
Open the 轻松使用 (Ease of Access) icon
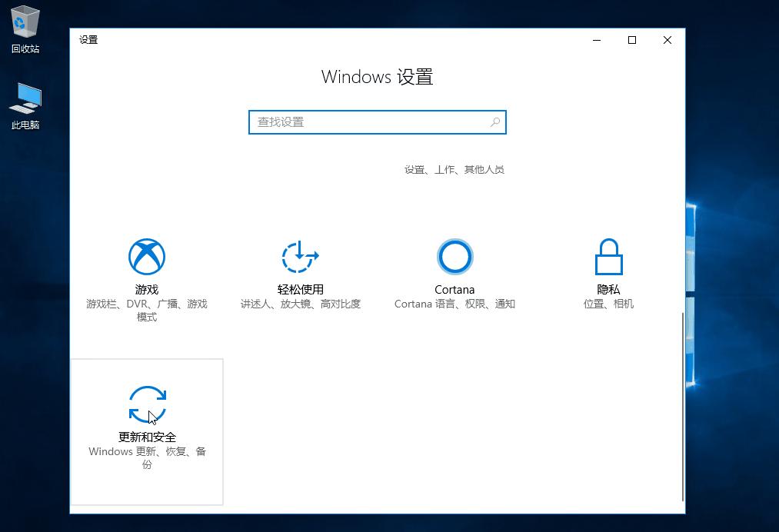tap(300, 256)
